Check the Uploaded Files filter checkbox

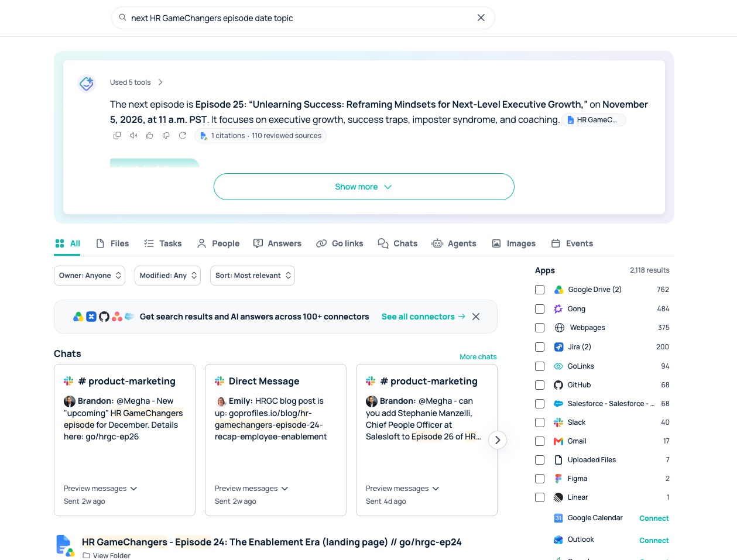pos(540,460)
